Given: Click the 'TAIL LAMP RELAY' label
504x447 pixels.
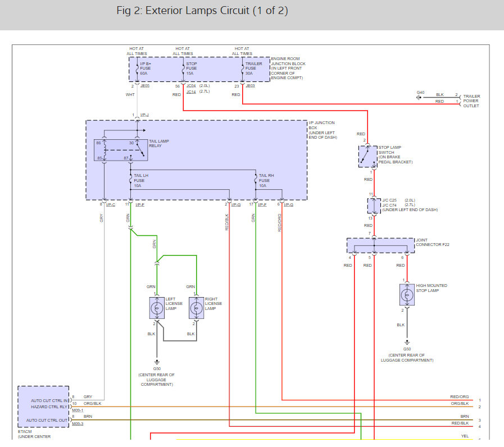Looking at the screenshot, I should (159, 143).
